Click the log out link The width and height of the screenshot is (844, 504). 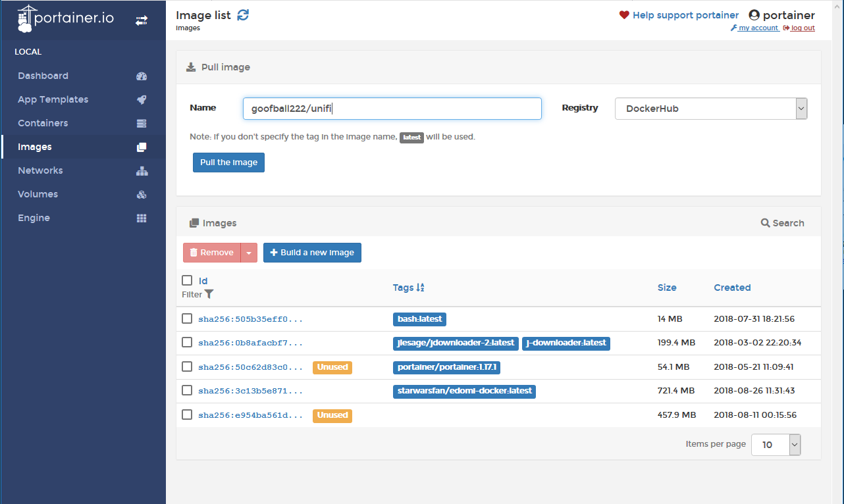[803, 28]
